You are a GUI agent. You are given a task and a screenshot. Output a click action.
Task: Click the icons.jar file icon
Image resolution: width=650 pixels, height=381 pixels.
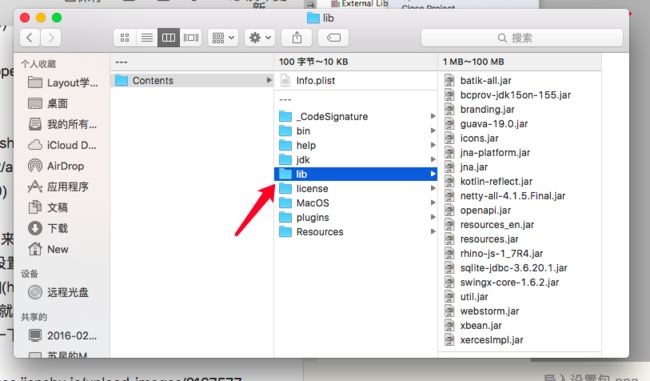[x=449, y=138]
